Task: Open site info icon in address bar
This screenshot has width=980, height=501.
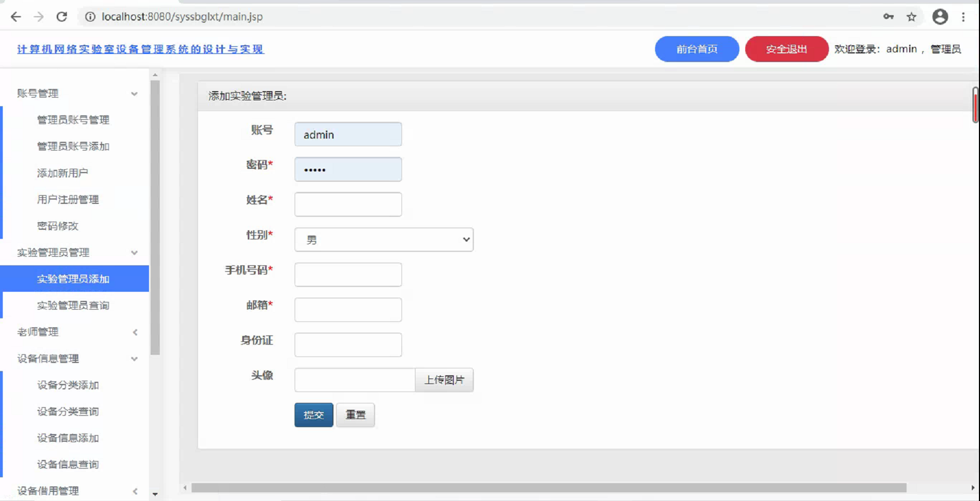Action: pyautogui.click(x=90, y=17)
